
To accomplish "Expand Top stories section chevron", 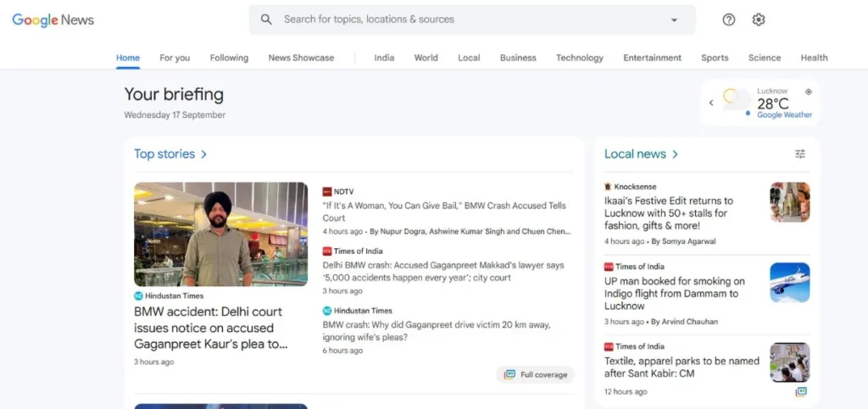I will tap(204, 154).
